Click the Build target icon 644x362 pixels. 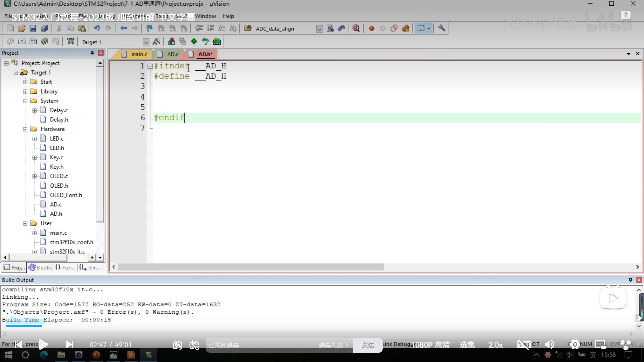pos(22,41)
